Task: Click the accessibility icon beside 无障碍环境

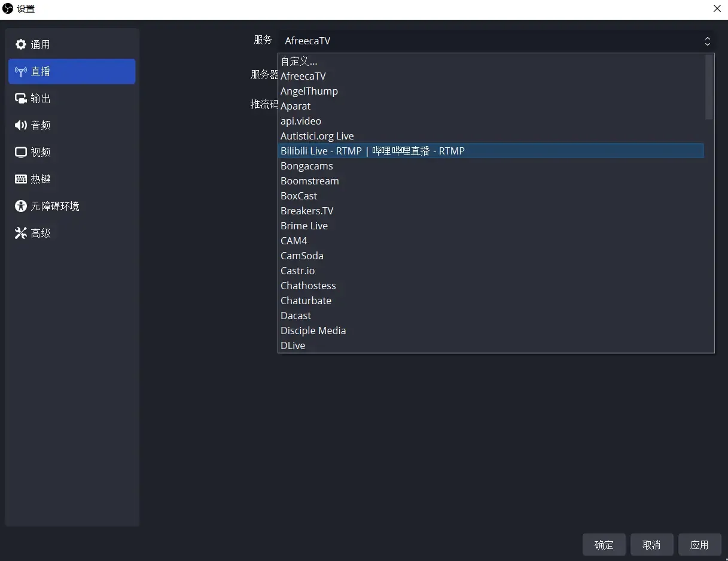Action: pos(21,206)
